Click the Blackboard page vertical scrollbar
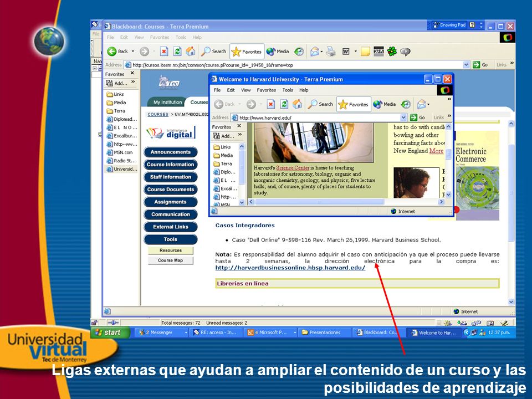Screen dimensions: 532x399 coord(511,213)
